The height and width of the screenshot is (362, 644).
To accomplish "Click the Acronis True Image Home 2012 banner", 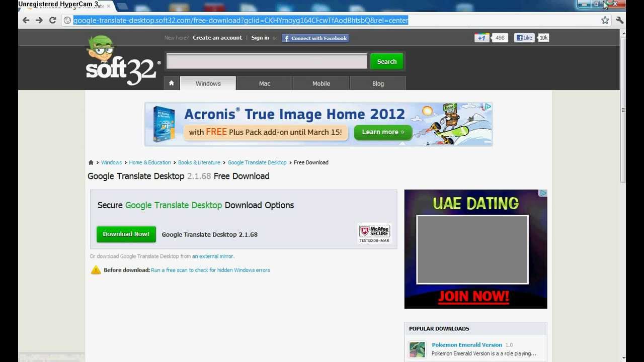I will [x=318, y=124].
